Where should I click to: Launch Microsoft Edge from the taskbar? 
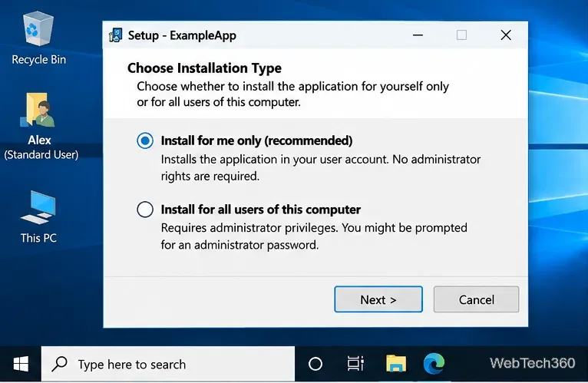point(434,364)
